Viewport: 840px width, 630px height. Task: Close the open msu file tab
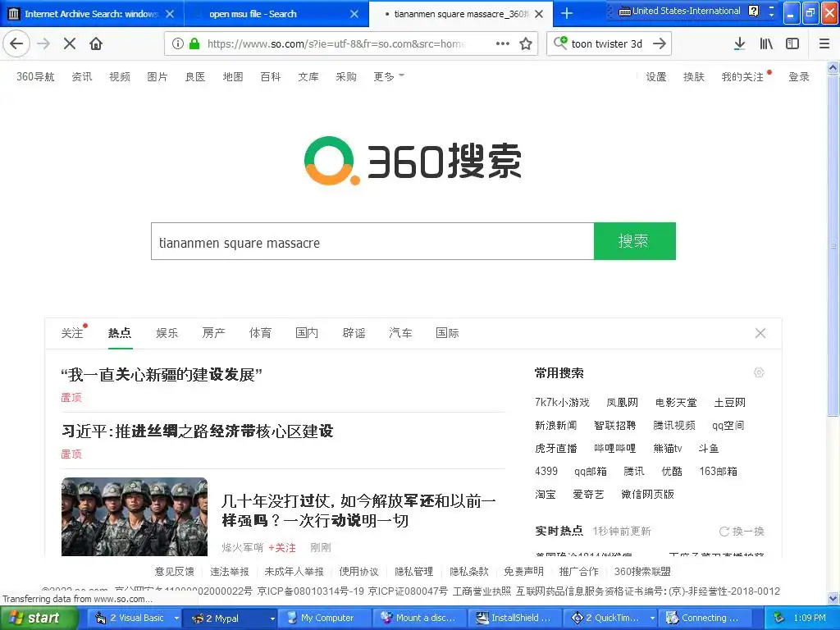(354, 14)
